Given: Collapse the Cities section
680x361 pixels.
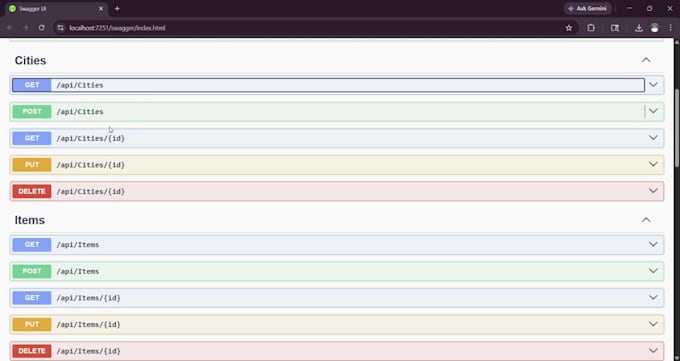Looking at the screenshot, I should pos(646,60).
